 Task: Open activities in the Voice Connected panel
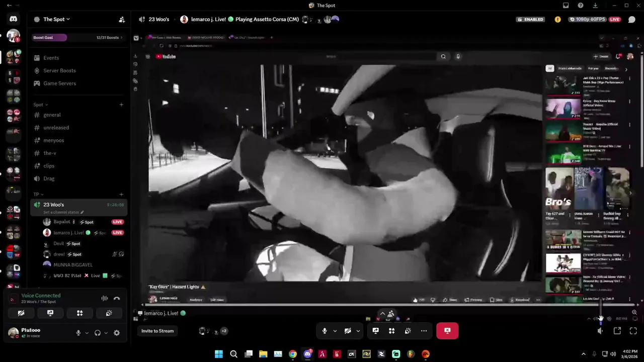[79, 313]
